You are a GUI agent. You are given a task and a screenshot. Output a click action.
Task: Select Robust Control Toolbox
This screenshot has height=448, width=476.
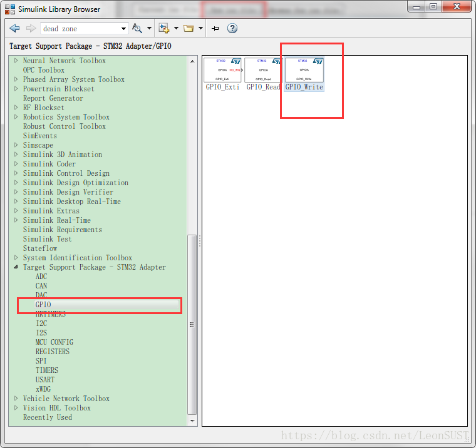pyautogui.click(x=65, y=126)
